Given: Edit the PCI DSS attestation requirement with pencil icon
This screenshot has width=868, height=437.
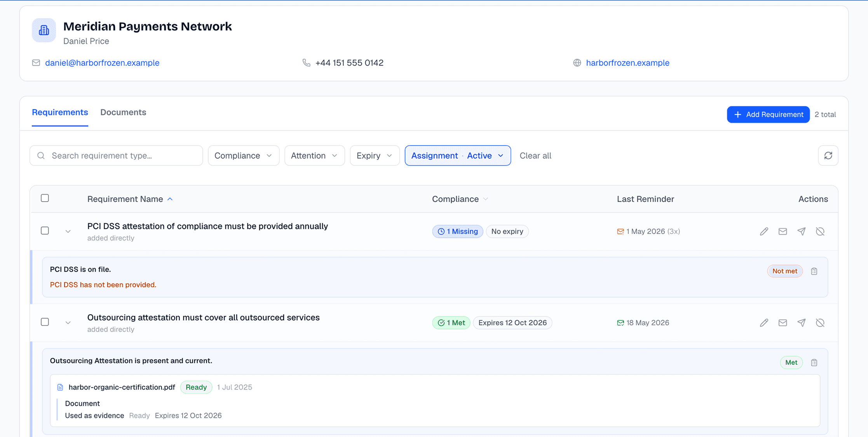Looking at the screenshot, I should click(x=764, y=232).
